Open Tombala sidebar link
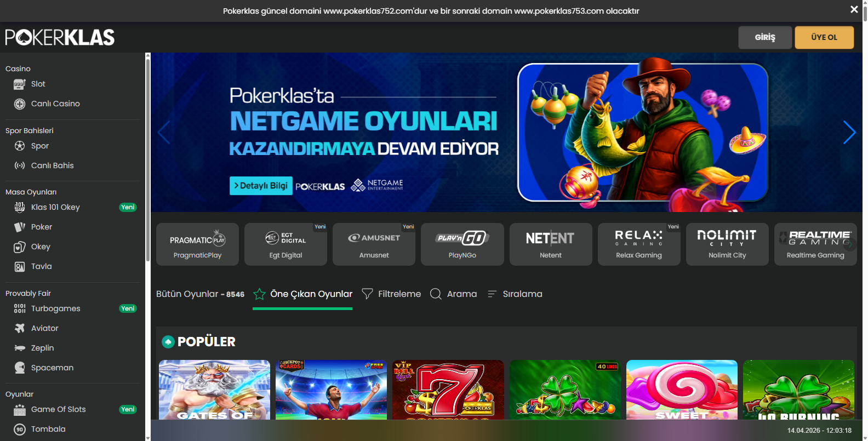This screenshot has width=868, height=441. 48,429
